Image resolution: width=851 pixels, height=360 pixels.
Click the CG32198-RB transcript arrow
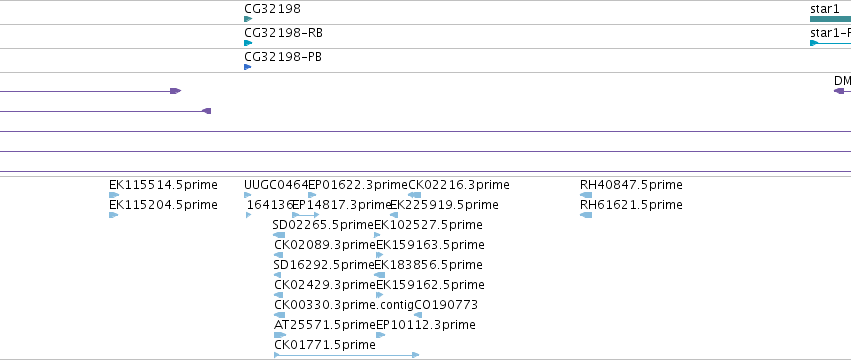click(248, 43)
